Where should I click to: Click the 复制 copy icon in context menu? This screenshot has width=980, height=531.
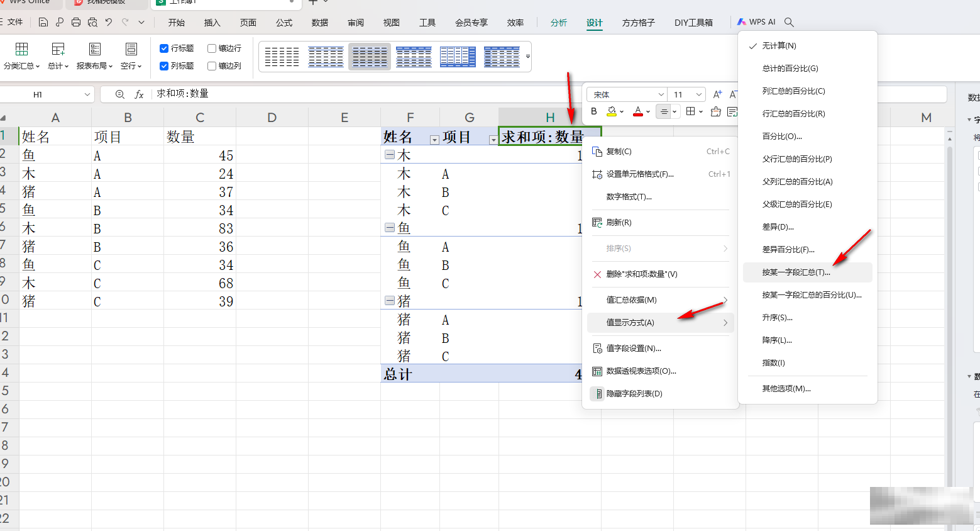coord(597,152)
